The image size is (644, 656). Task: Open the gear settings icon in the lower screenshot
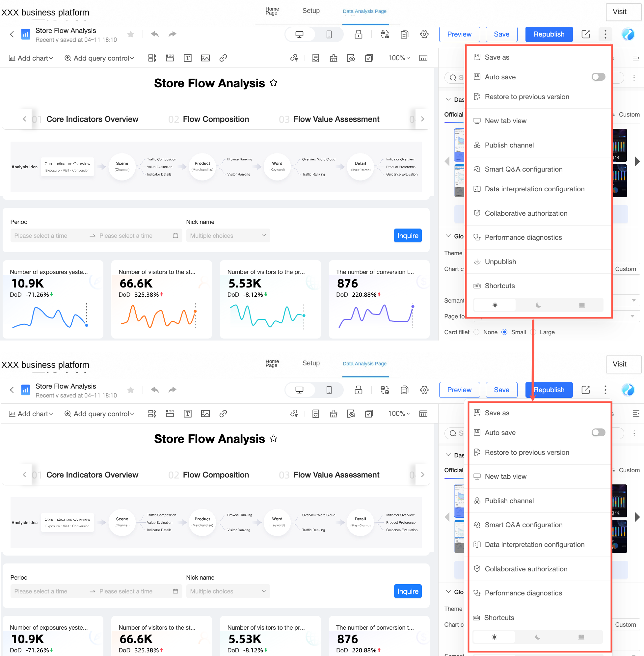424,390
